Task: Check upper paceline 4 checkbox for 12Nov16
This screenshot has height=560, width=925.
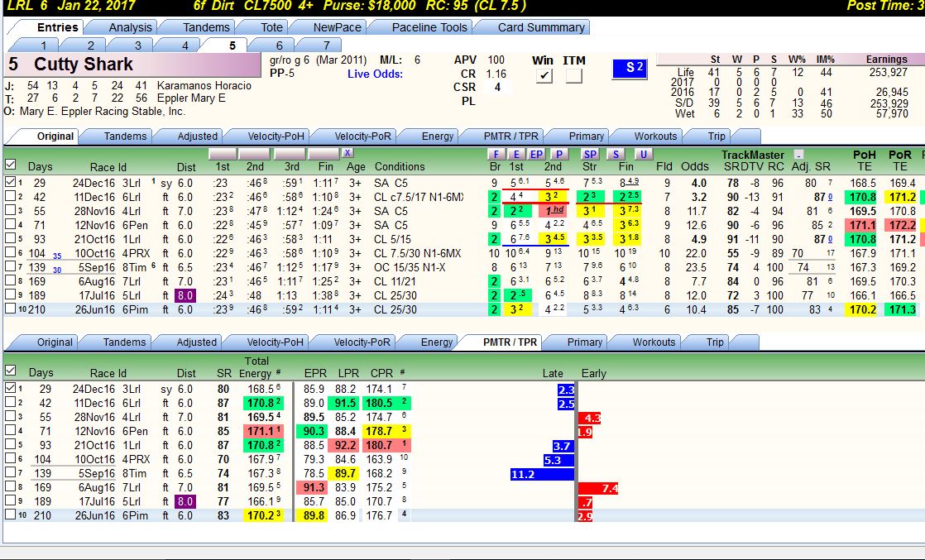Action: coord(10,225)
